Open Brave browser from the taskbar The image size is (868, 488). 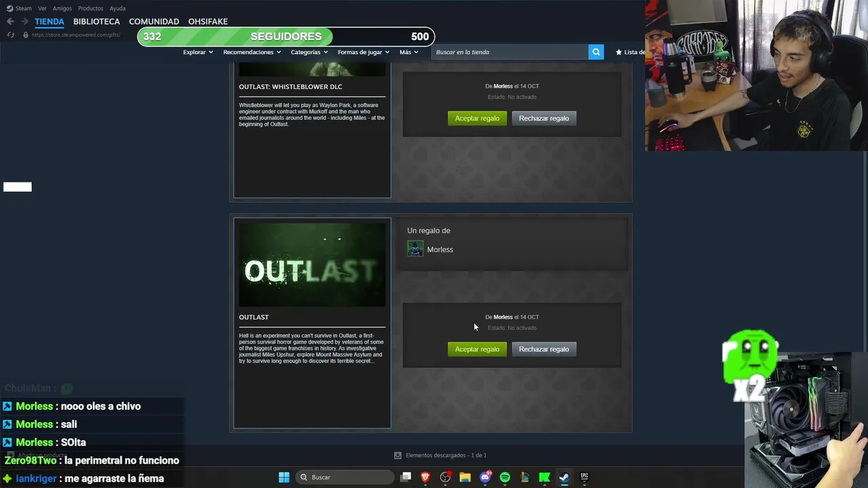pos(425,477)
